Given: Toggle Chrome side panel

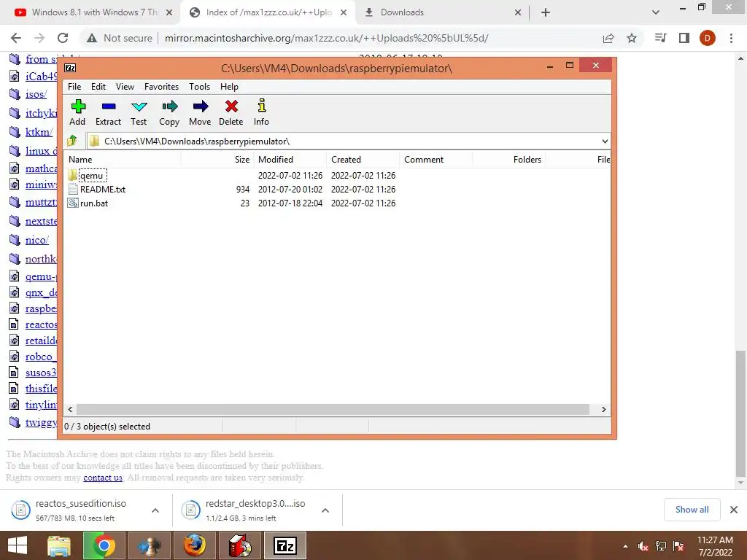Looking at the screenshot, I should (x=684, y=38).
